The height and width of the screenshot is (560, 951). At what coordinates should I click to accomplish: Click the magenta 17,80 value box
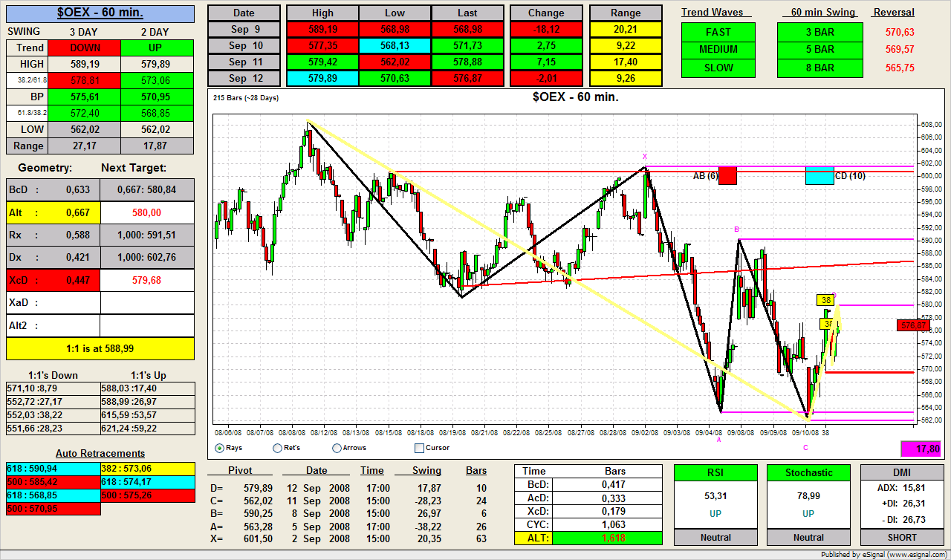[x=921, y=449]
